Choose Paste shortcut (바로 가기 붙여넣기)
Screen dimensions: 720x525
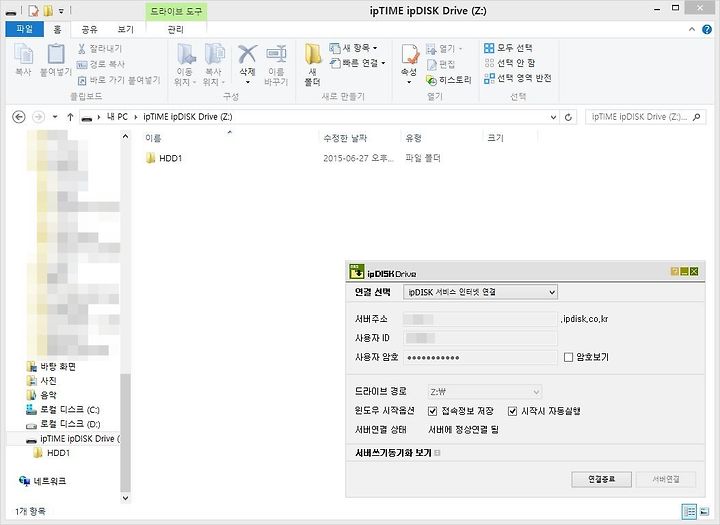tap(119, 80)
